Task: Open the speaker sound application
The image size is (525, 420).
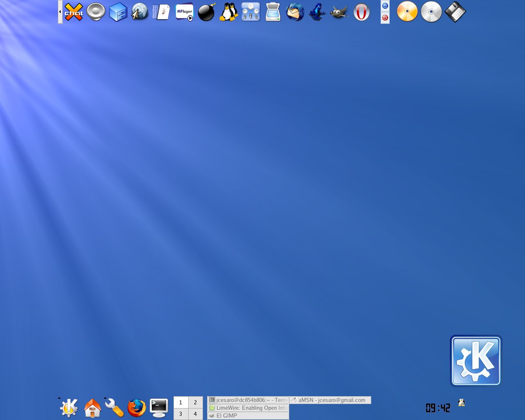Action: (x=96, y=12)
